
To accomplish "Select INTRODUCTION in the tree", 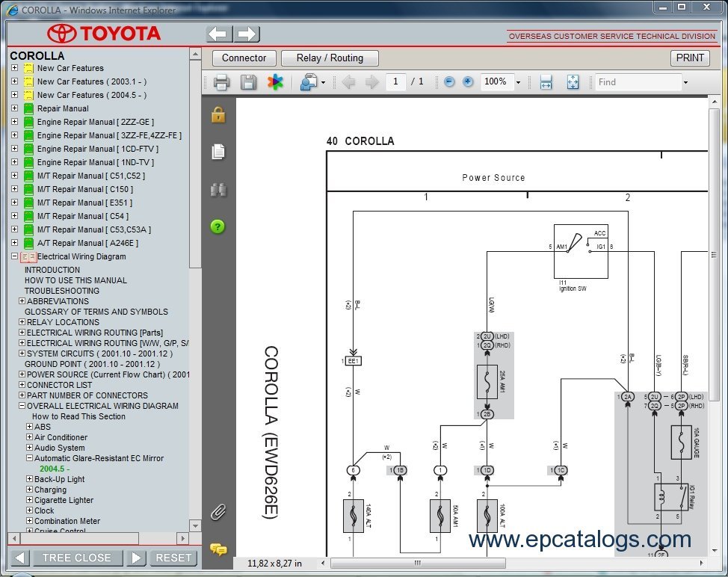I will pos(52,270).
